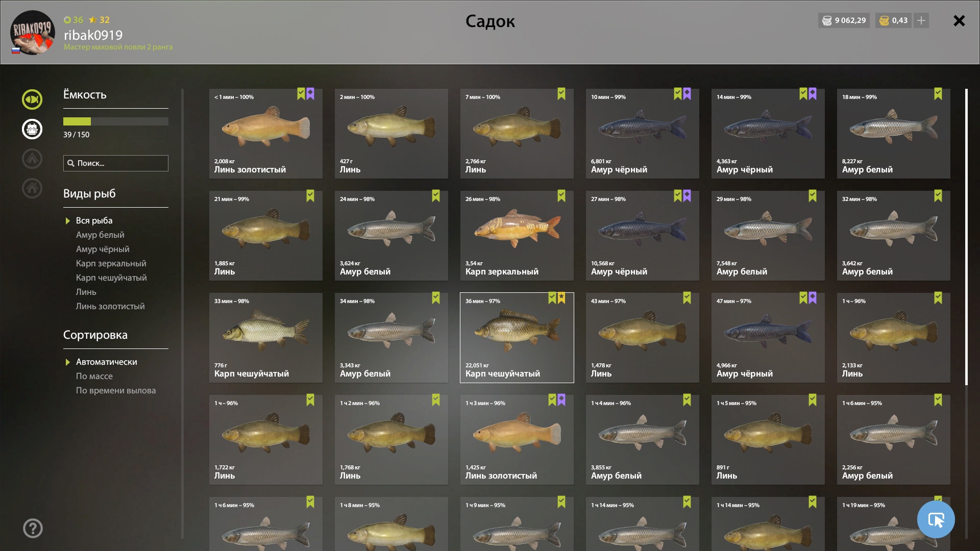Click the blue cursor overlay button
The image size is (980, 551).
click(x=936, y=519)
